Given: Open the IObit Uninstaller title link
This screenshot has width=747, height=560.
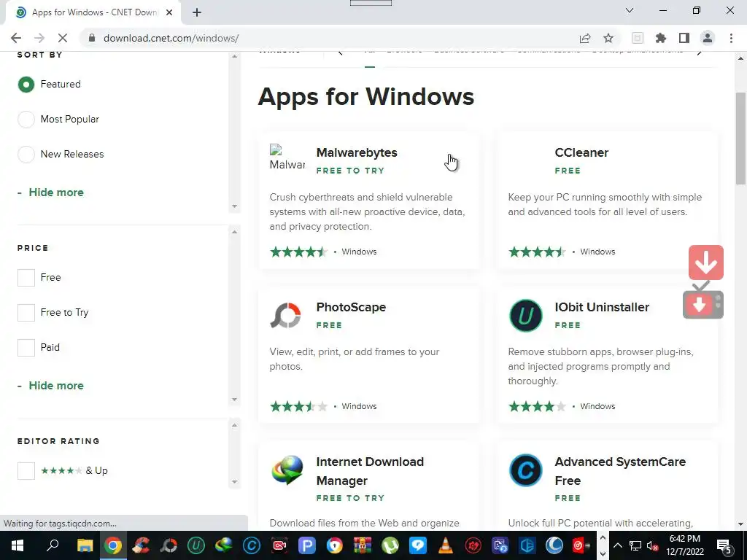Looking at the screenshot, I should [602, 307].
